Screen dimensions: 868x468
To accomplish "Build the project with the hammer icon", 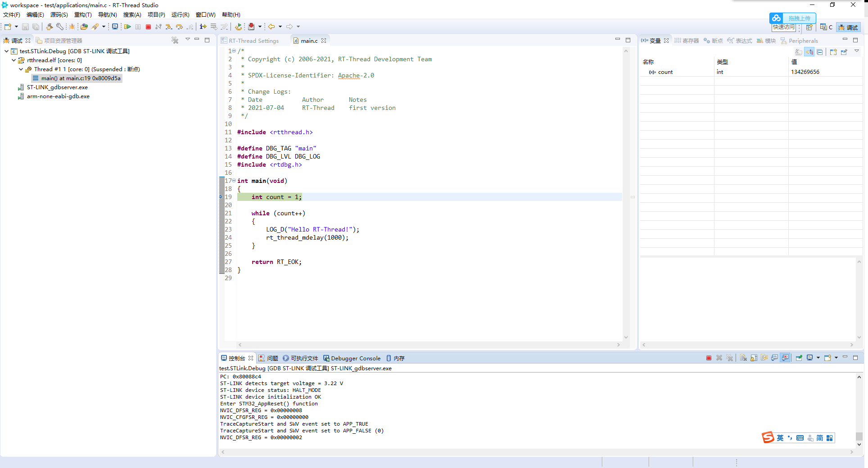I will pyautogui.click(x=50, y=27).
